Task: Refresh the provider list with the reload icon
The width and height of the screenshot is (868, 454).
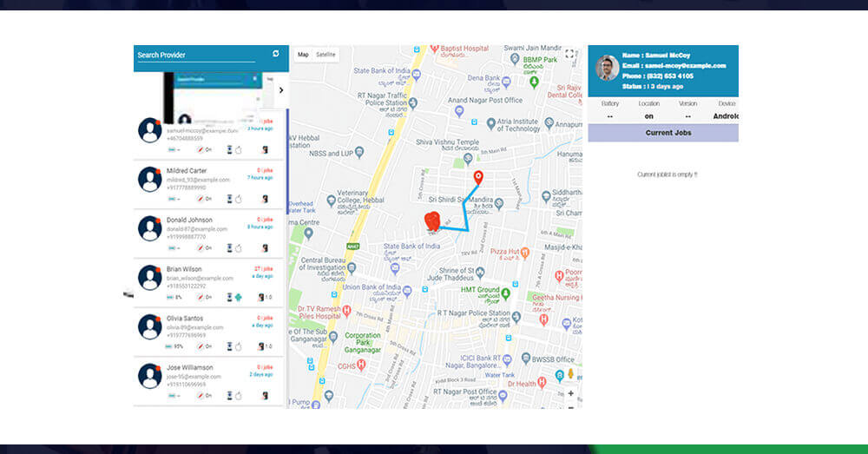Action: pyautogui.click(x=276, y=54)
